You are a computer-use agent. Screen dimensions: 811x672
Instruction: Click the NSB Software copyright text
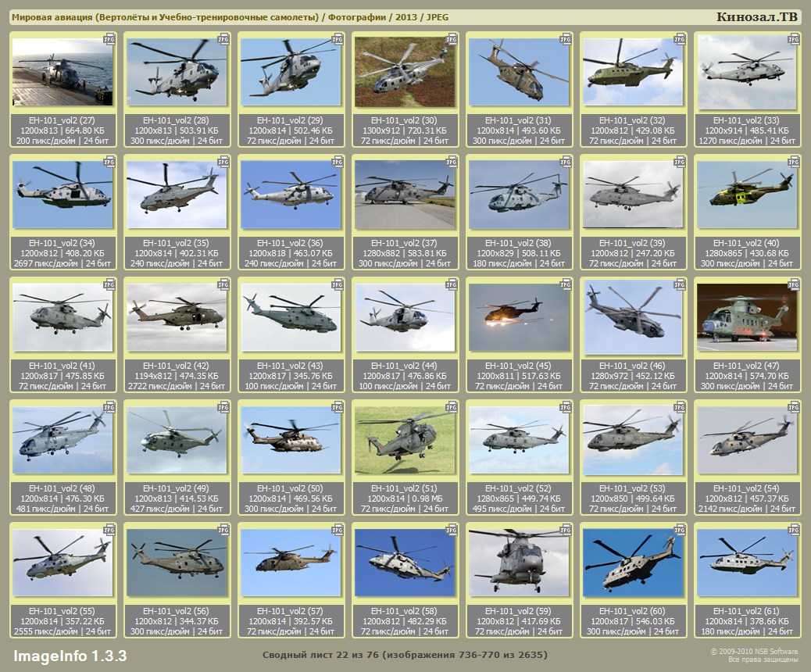tap(753, 655)
